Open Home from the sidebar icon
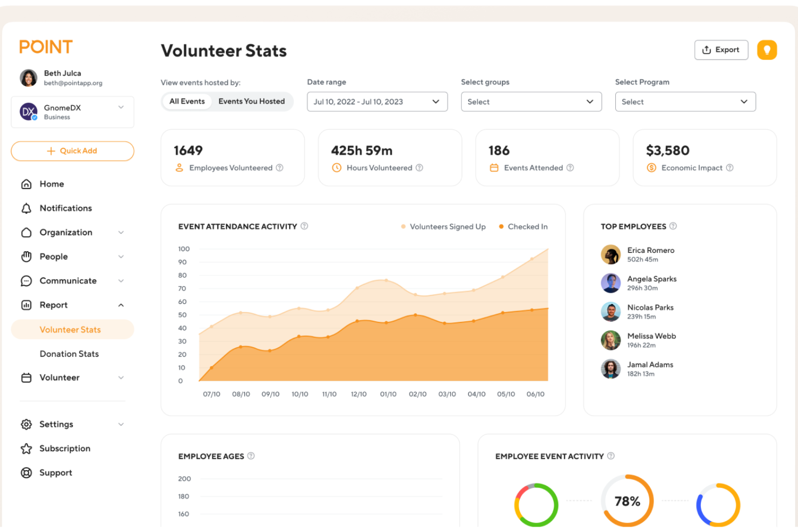798x532 pixels. pos(26,184)
